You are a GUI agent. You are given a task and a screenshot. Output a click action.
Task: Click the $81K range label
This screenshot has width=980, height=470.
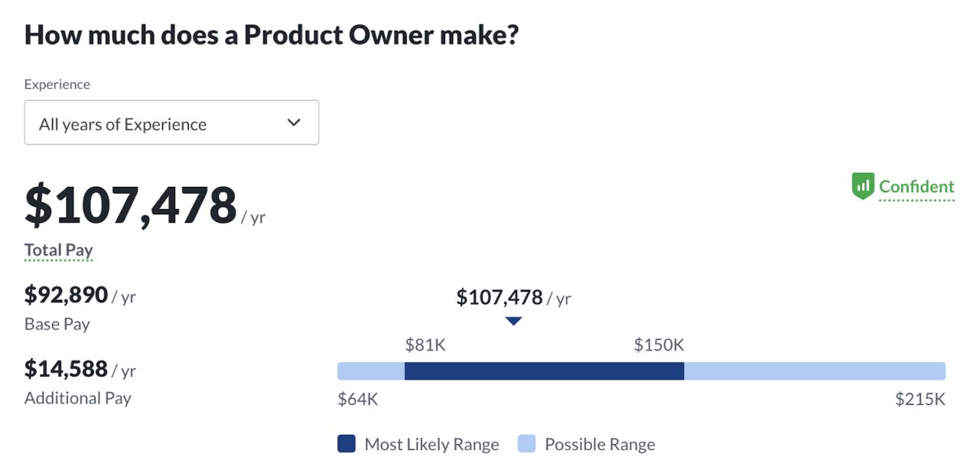[425, 345]
